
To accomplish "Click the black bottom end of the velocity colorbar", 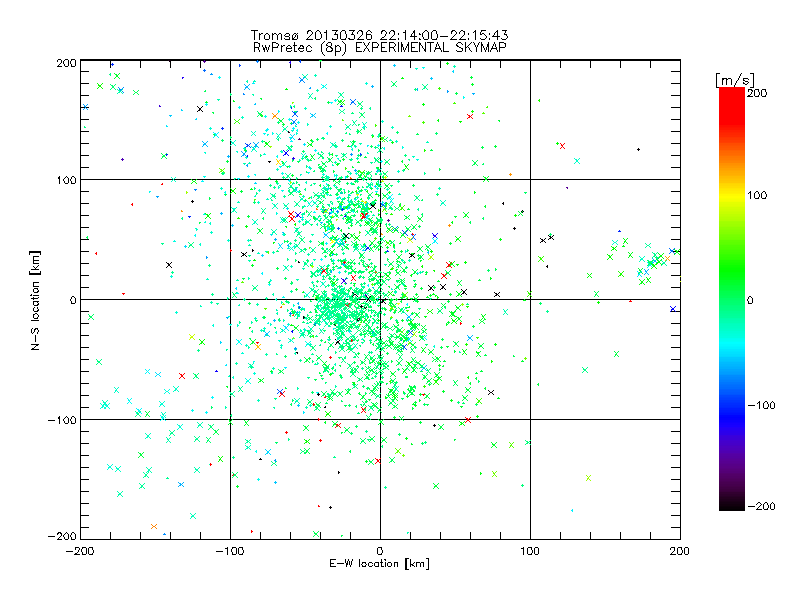I will point(732,503).
